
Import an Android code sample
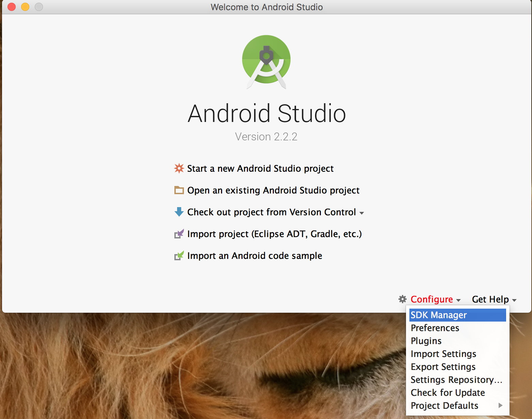254,255
